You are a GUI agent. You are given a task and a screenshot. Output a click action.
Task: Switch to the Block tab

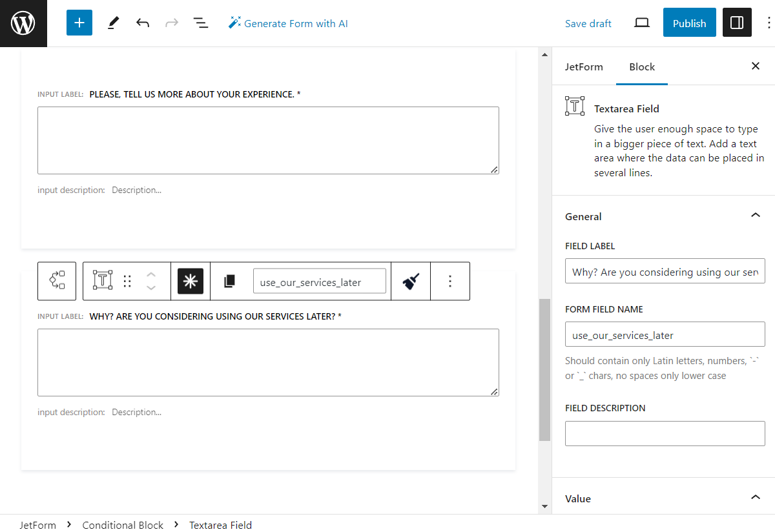641,66
